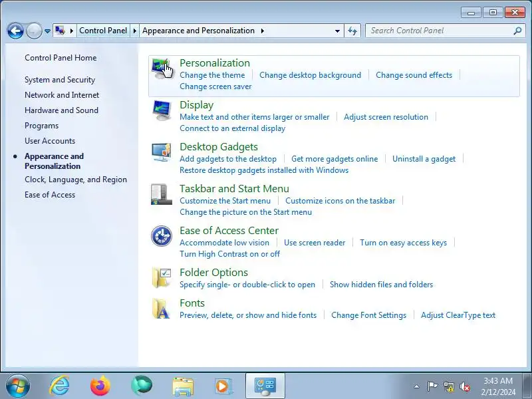Launch Internet Explorer from taskbar
The width and height of the screenshot is (532, 399).
59,386
